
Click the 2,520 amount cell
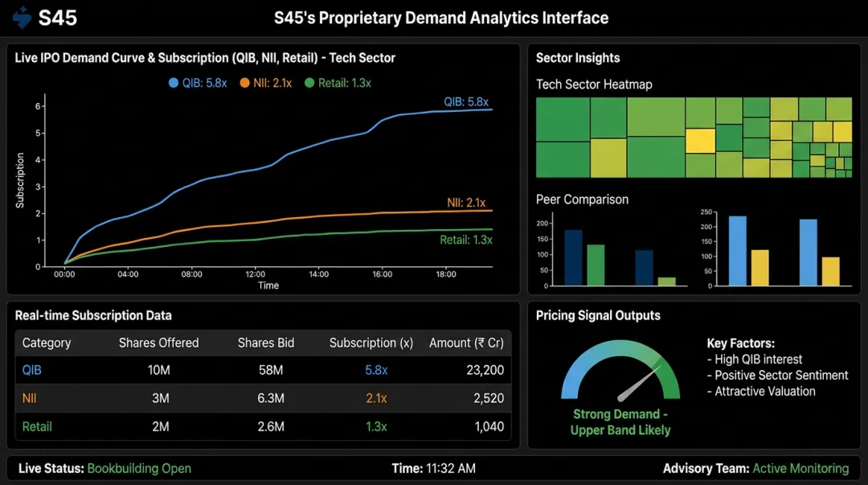click(x=489, y=398)
